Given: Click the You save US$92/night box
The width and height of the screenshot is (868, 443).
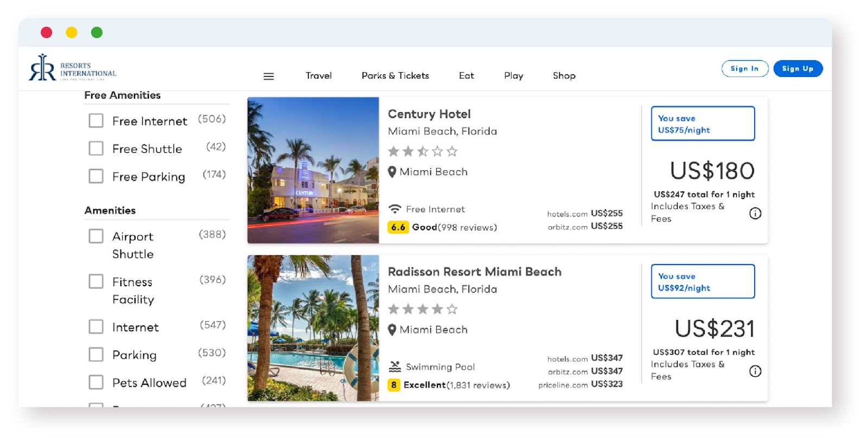Looking at the screenshot, I should pos(703,281).
